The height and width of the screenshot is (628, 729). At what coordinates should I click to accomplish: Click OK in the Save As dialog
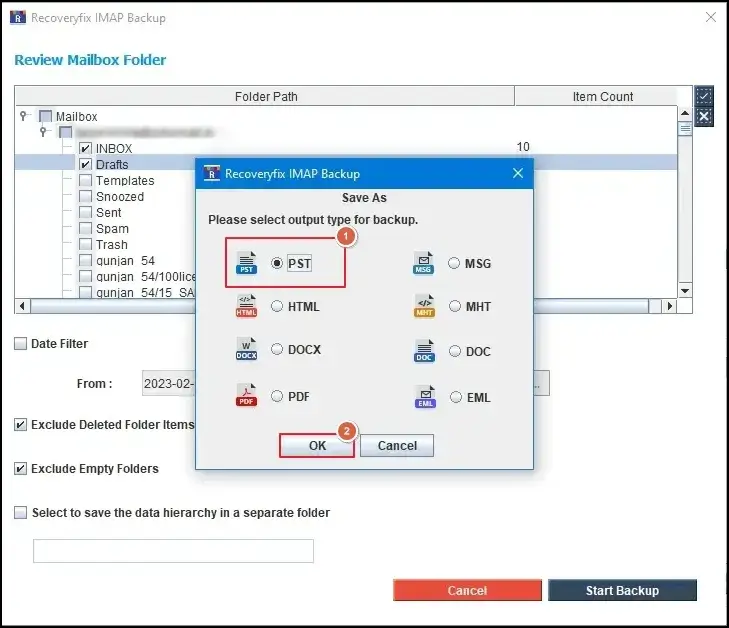[317, 445]
